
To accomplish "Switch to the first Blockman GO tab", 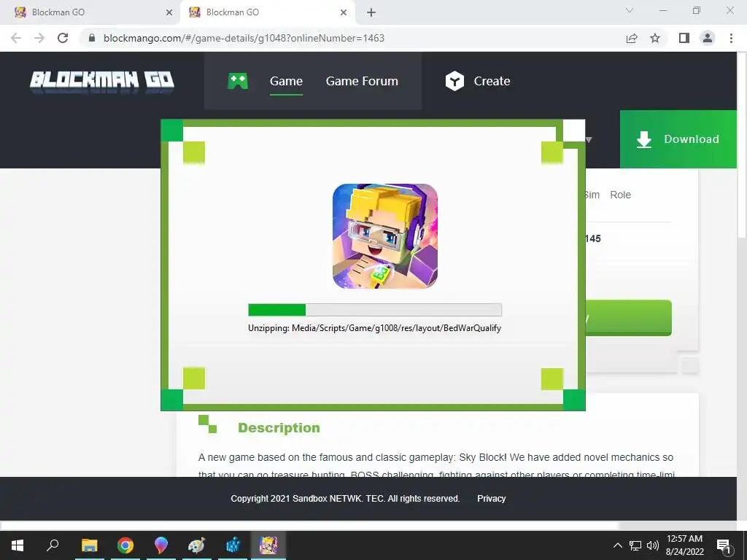I will [90, 12].
